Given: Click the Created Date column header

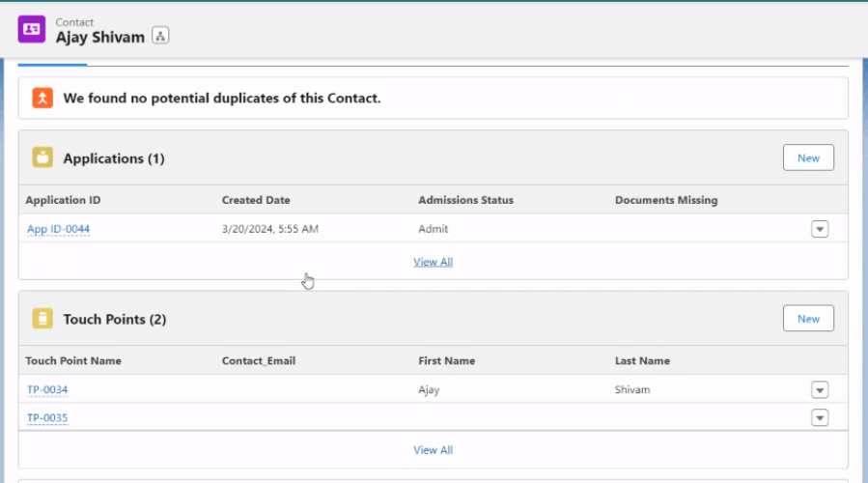Looking at the screenshot, I should click(256, 200).
